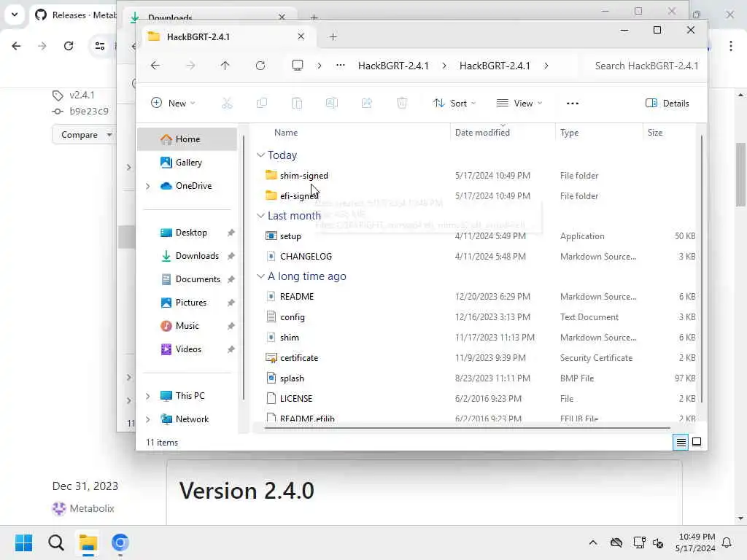
Task: Click v2.4.1 tag link on GitHub
Action: pos(82,95)
